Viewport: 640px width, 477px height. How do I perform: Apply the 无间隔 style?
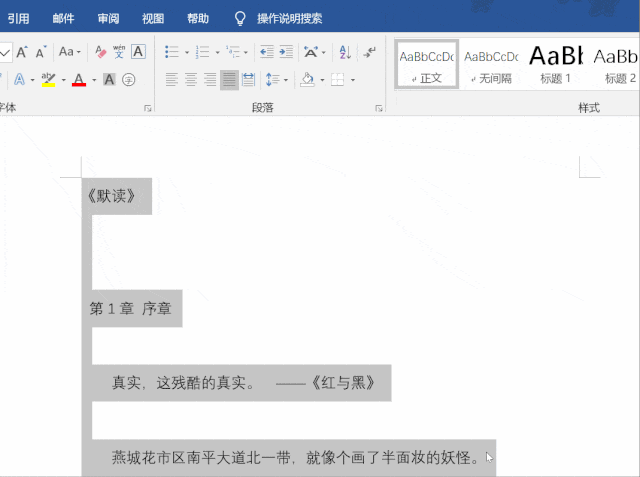tap(491, 64)
